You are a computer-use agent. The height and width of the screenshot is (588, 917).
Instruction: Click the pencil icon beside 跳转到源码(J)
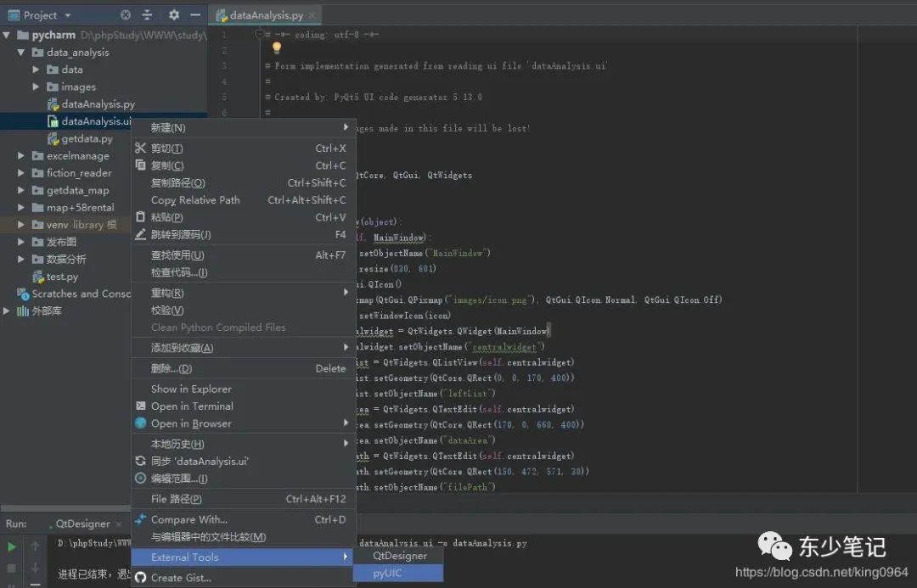pos(140,234)
